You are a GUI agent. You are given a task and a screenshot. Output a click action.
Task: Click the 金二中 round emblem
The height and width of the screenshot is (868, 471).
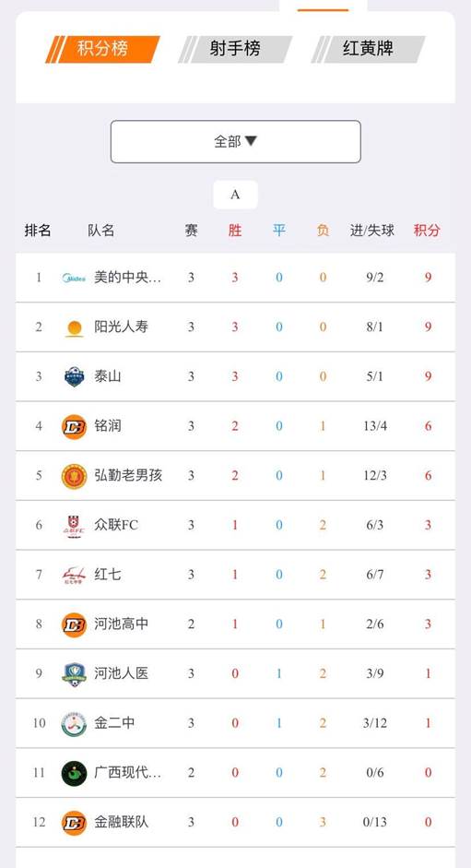click(x=74, y=723)
